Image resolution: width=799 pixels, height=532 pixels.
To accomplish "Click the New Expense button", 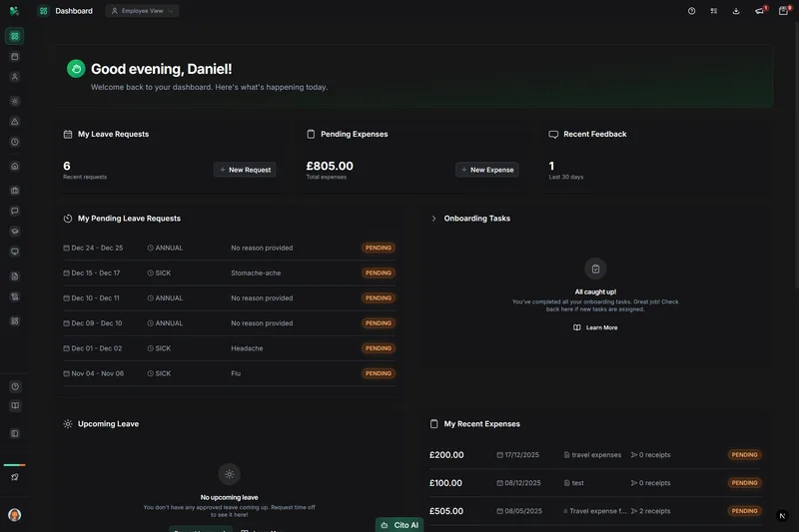I will click(x=487, y=170).
